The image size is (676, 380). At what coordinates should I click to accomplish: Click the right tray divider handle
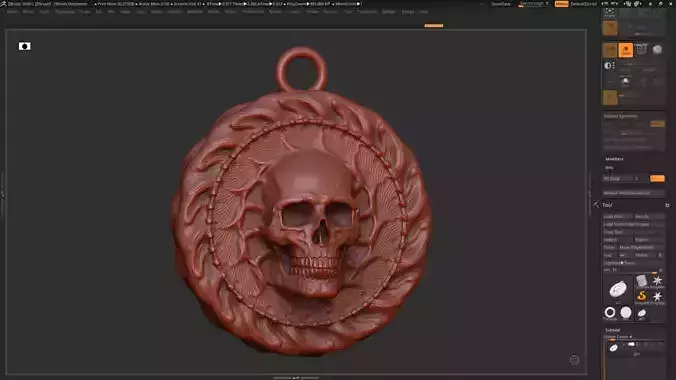pos(590,194)
